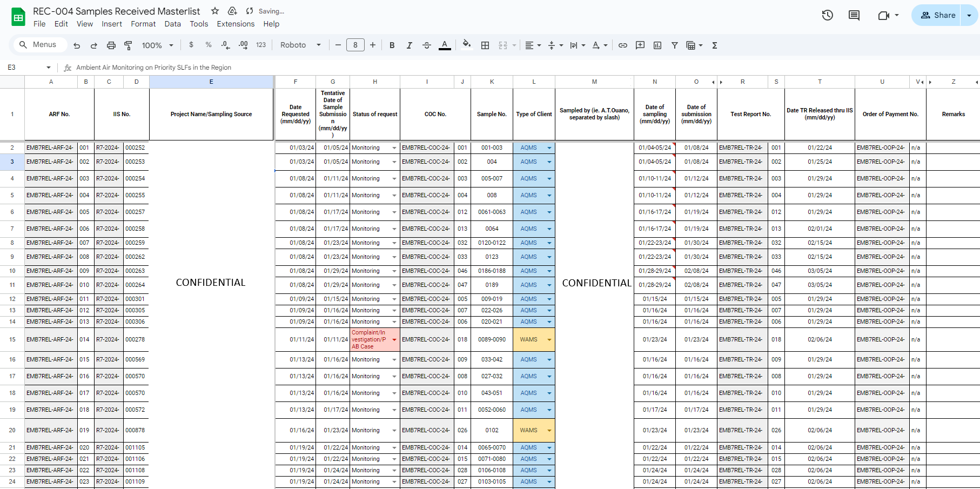
Task: Open the Google Sheets home logo
Action: pos(18,17)
